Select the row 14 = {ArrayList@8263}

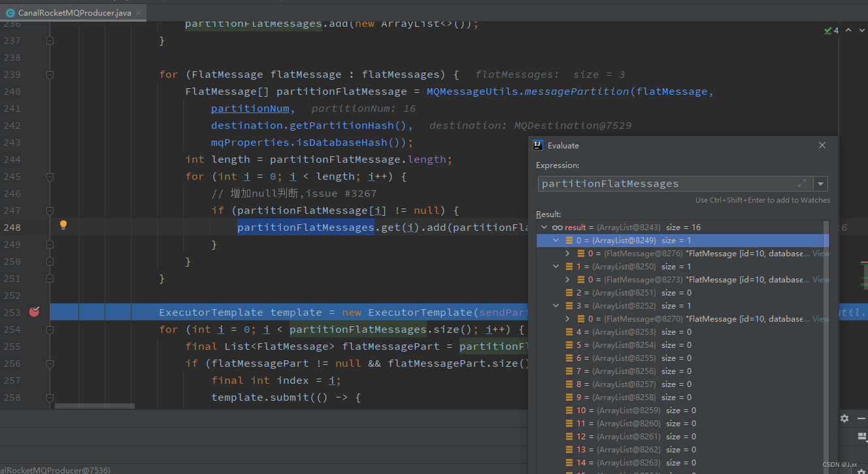(x=679, y=462)
